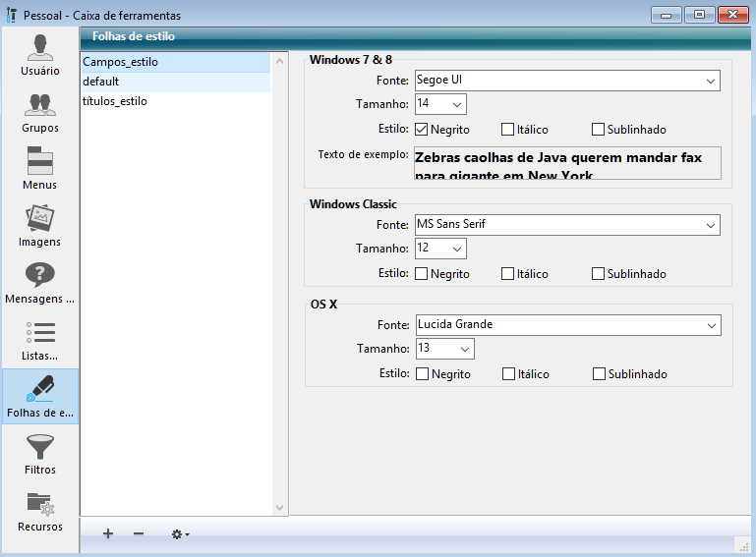
Task: Open the Grupos section icon
Action: [40, 105]
